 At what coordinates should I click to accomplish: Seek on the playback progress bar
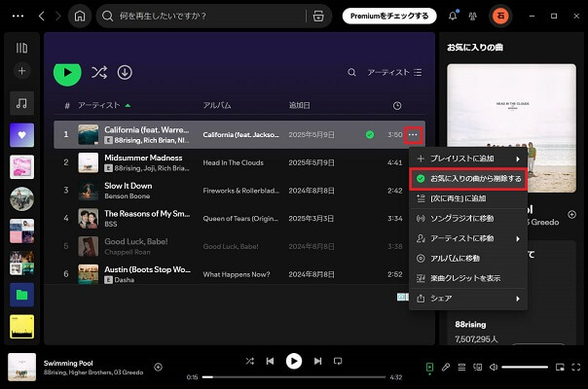point(294,377)
